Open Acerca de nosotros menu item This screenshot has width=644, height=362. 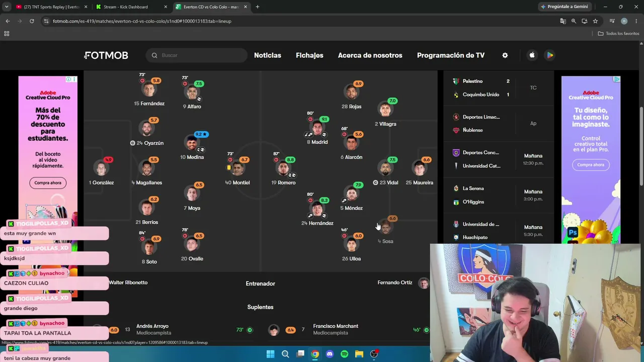[370, 55]
